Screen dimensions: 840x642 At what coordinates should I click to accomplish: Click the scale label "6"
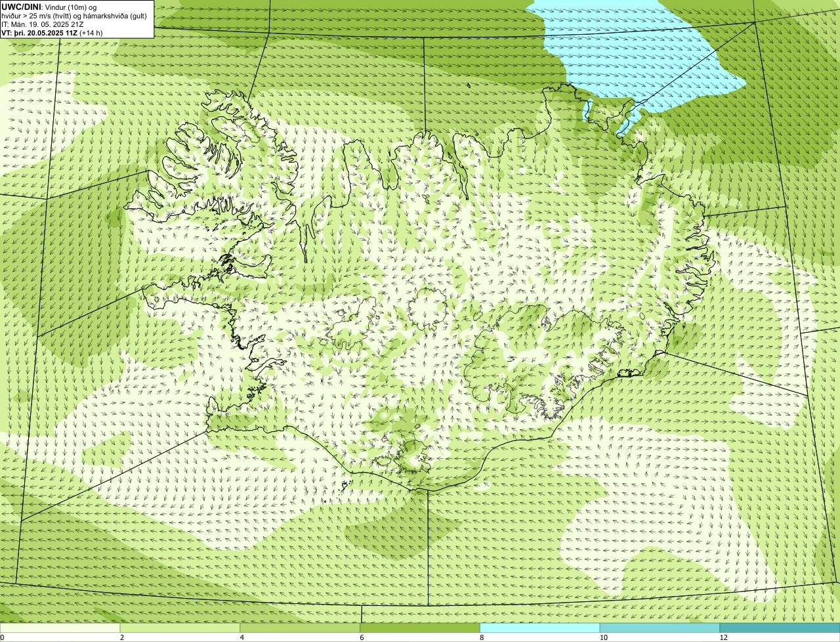coord(362,637)
